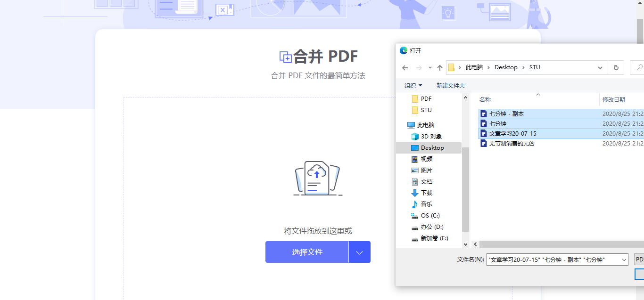Open the 下载 folder in navigation pane

tap(426, 193)
